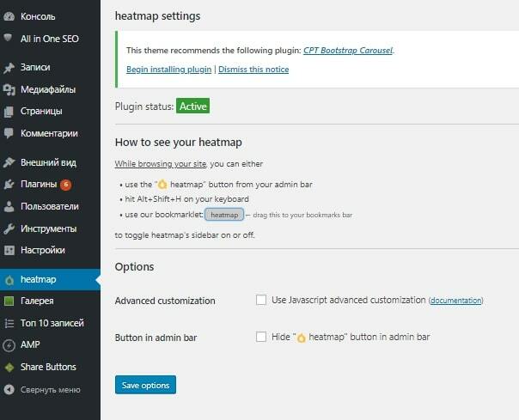519x420 pixels.
Task: Click the Галерея green image icon
Action: point(9,301)
